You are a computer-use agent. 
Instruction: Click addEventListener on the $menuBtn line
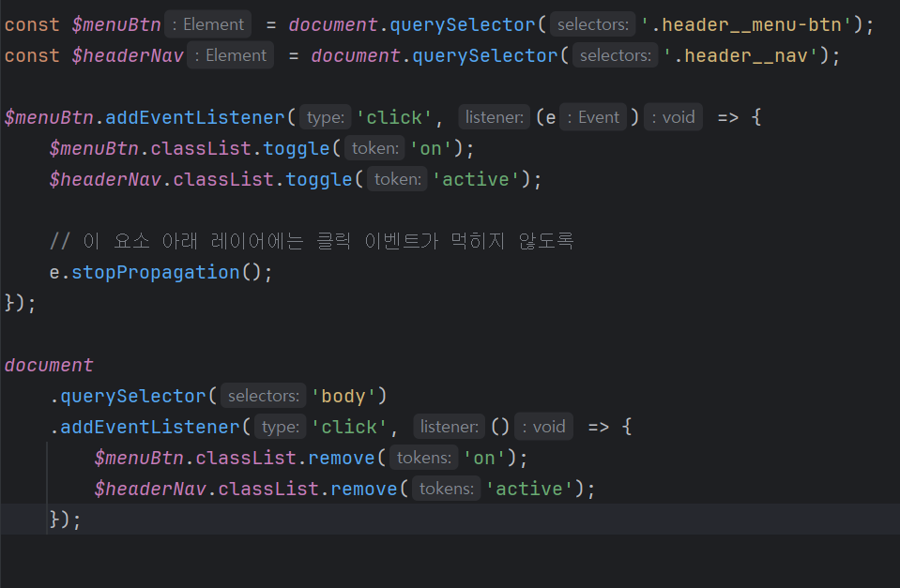click(x=194, y=117)
